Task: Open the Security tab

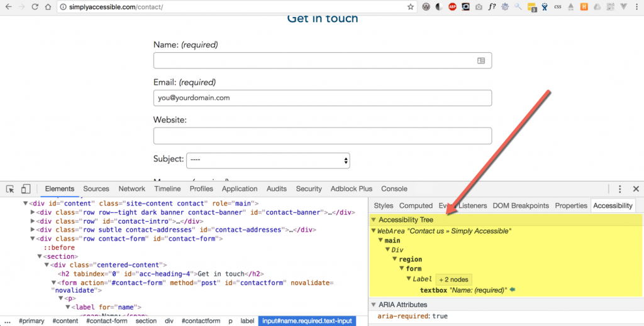Action: click(x=309, y=188)
